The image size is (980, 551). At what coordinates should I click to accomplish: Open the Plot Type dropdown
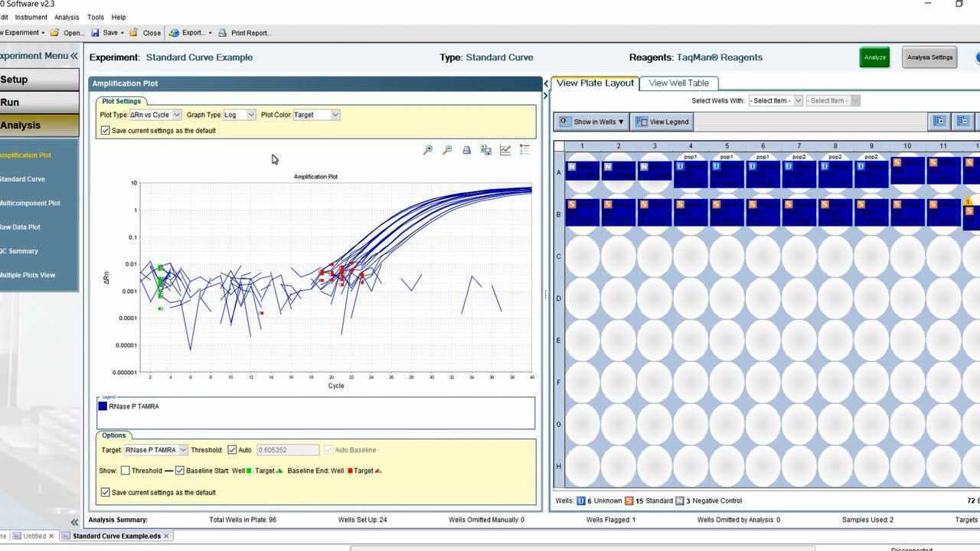point(176,115)
